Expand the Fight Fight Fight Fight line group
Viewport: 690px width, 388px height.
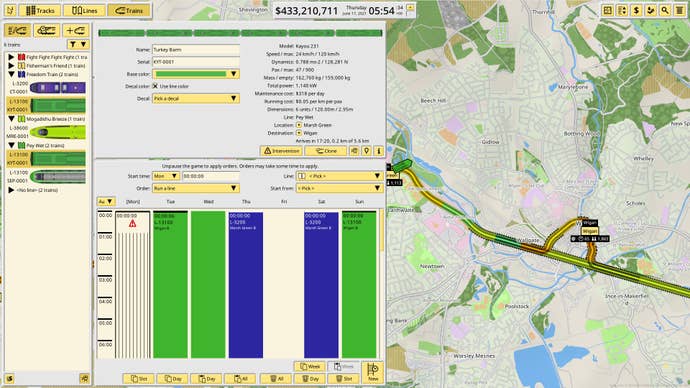tap(11, 57)
